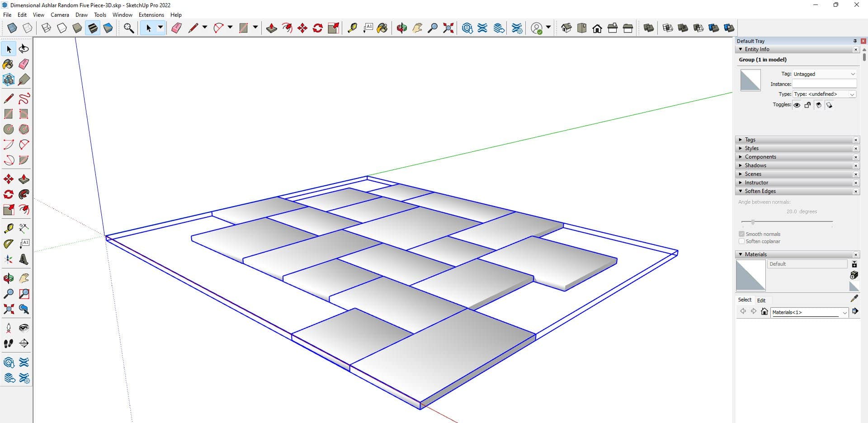
Task: Activate the Push/Pull tool in top toolbar
Action: coord(271,28)
